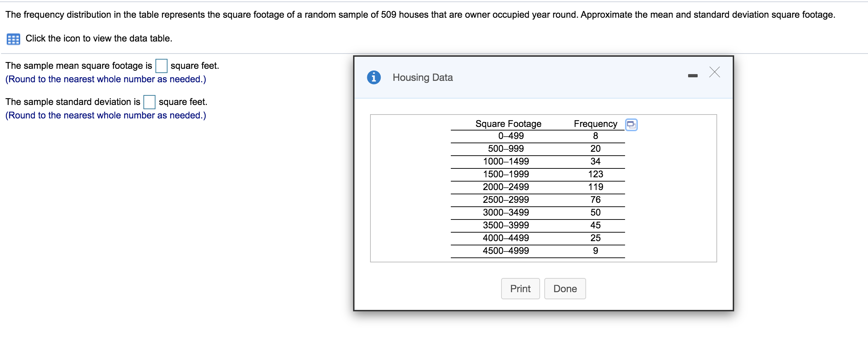Image resolution: width=868 pixels, height=356 pixels.
Task: Click the frequency value 45
Action: tap(596, 225)
